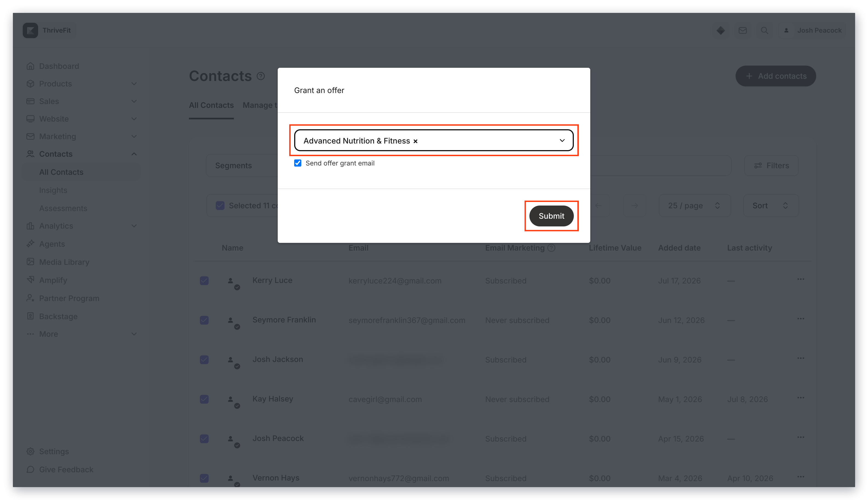The width and height of the screenshot is (868, 500).
Task: Open the mail inbox icon
Action: pyautogui.click(x=742, y=30)
